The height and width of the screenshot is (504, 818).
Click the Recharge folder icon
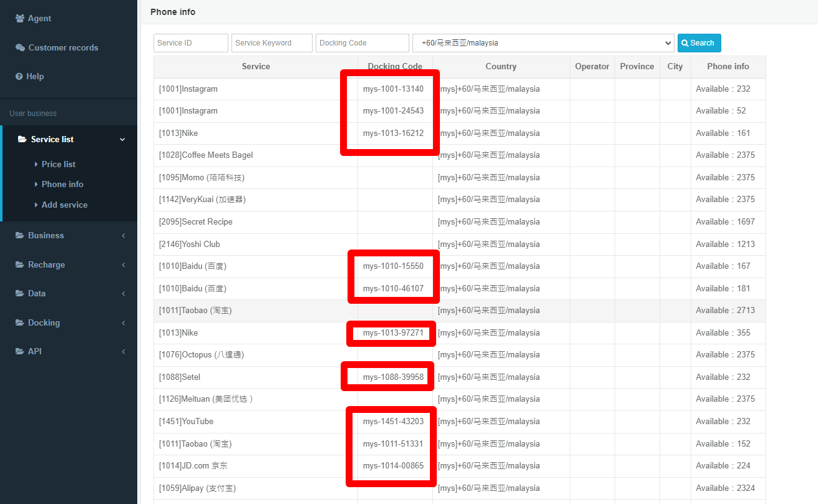20,265
